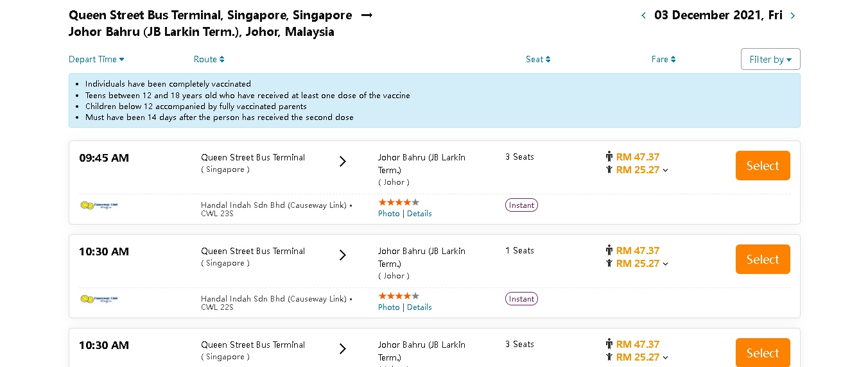The image size is (868, 367).
Task: Open the Filter by dropdown
Action: (770, 60)
